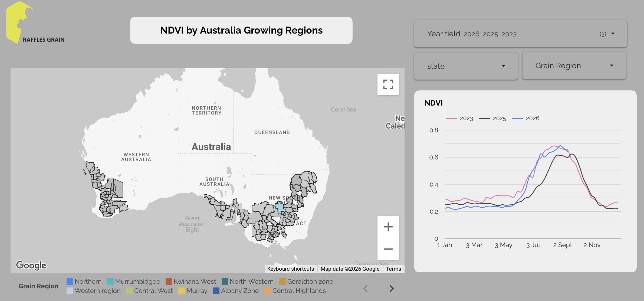Click the 0.8 y-axis value

pyautogui.click(x=433, y=130)
